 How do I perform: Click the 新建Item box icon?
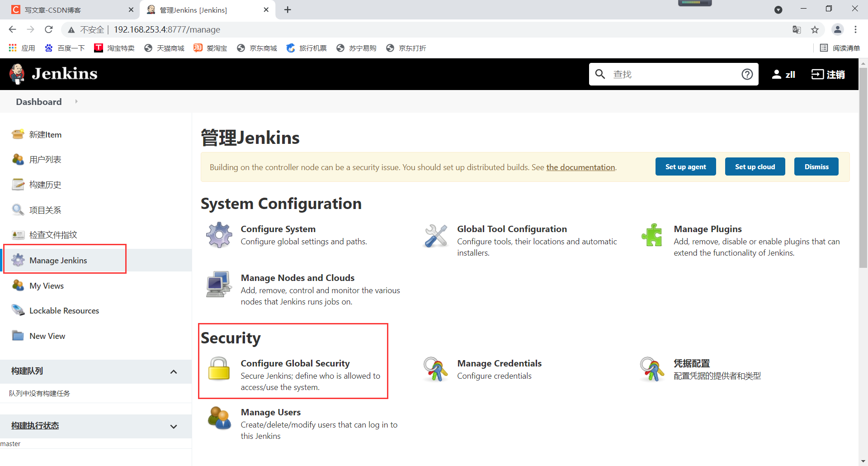(x=18, y=134)
